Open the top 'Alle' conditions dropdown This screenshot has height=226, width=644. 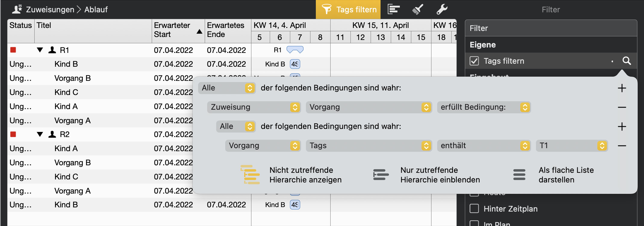tap(227, 88)
